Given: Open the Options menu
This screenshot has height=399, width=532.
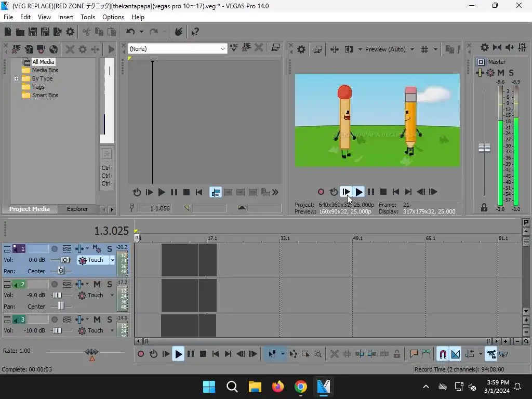Looking at the screenshot, I should point(113,17).
